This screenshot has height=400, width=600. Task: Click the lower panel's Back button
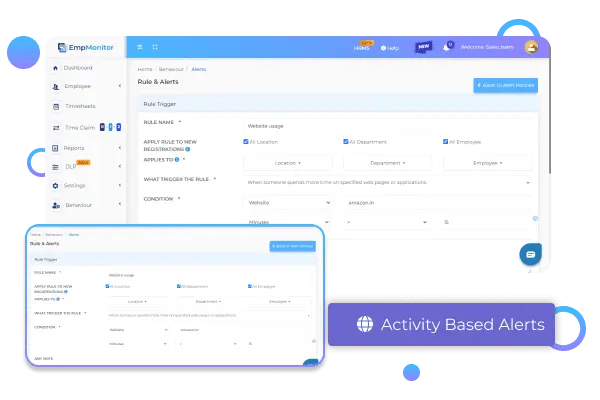point(293,246)
